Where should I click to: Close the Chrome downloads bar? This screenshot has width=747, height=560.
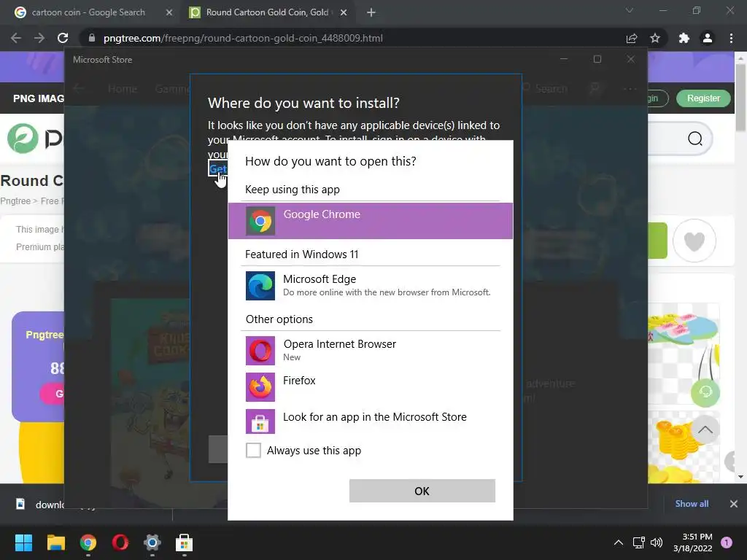[x=734, y=503]
